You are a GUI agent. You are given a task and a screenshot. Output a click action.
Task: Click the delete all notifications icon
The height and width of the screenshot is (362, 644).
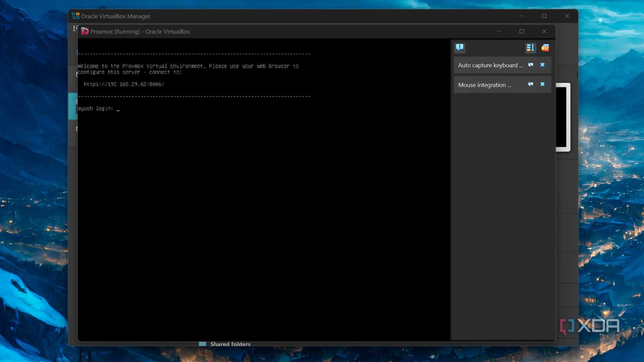(x=545, y=48)
